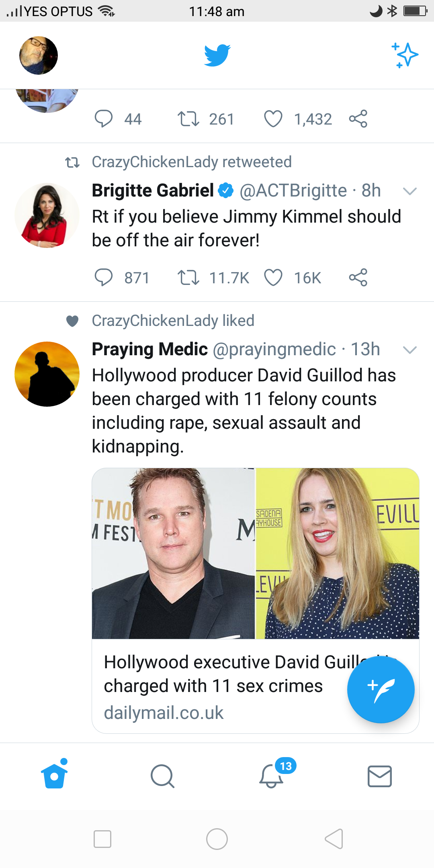
Task: Tap the sparkle icon for latest tweets
Action: pyautogui.click(x=405, y=55)
